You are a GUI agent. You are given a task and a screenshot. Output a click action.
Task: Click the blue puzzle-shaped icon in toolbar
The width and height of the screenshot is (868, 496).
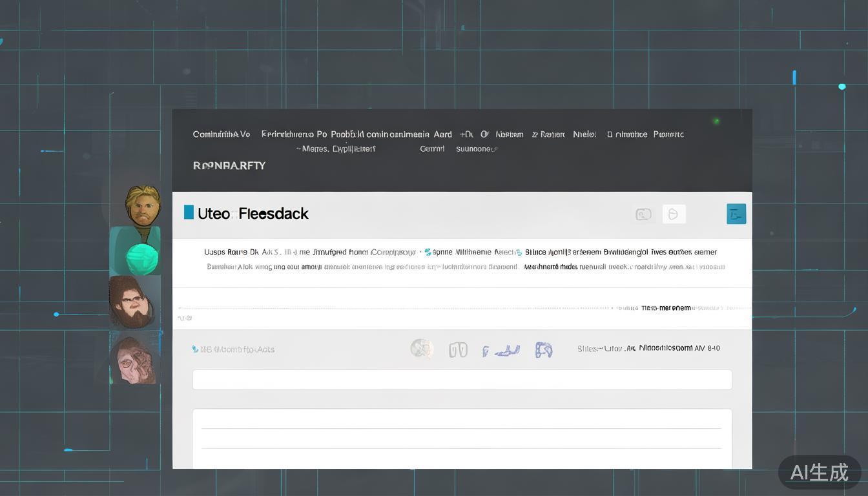(x=544, y=350)
